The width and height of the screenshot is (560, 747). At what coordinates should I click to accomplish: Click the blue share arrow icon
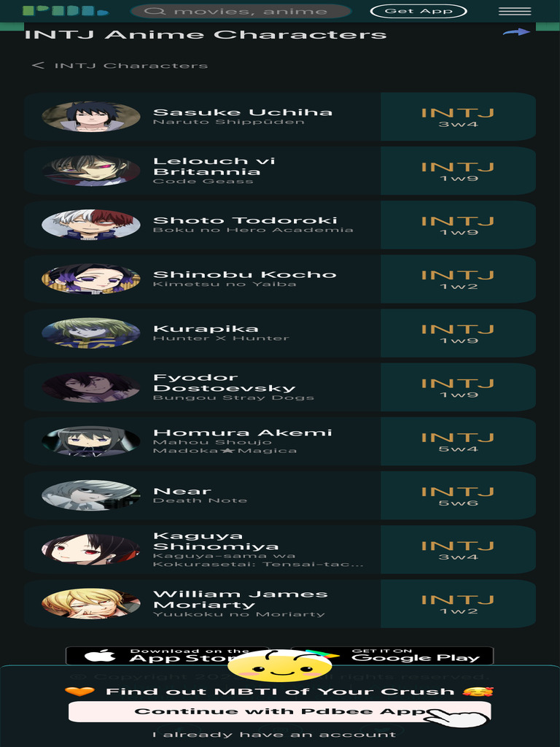(516, 32)
